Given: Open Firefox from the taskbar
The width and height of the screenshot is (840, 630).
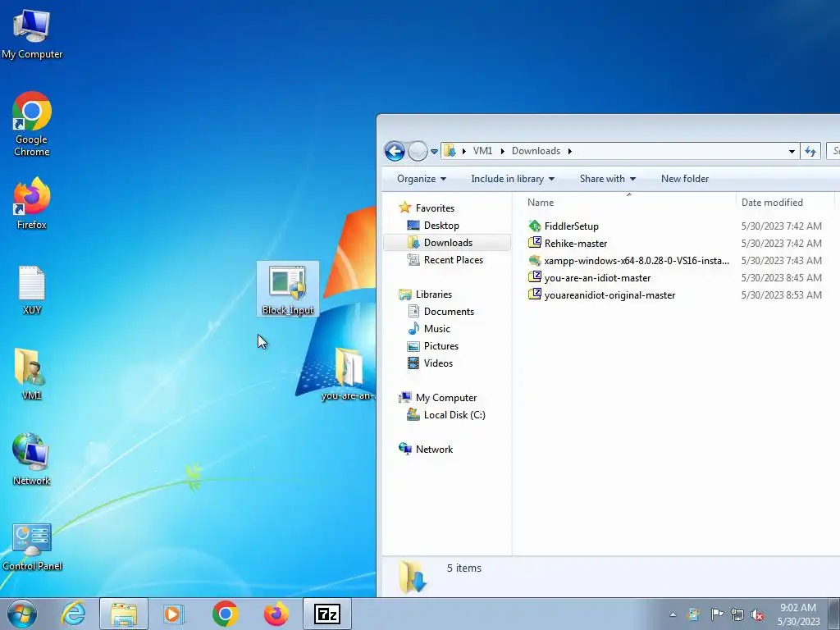Looking at the screenshot, I should pos(276,614).
